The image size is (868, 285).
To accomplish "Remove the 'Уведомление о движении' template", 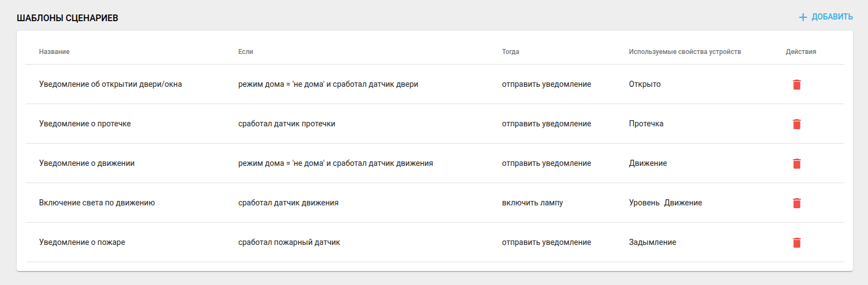I will point(797,164).
